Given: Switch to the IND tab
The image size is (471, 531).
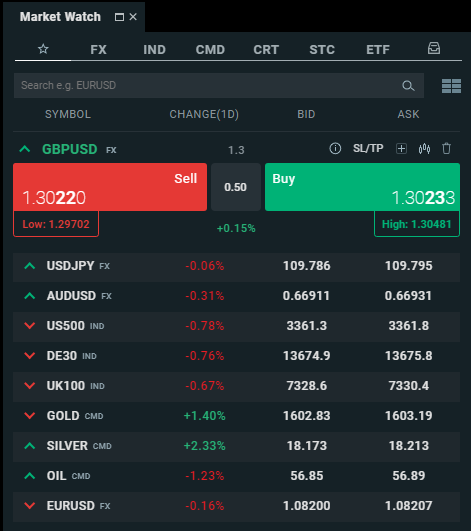Looking at the screenshot, I should coord(154,50).
